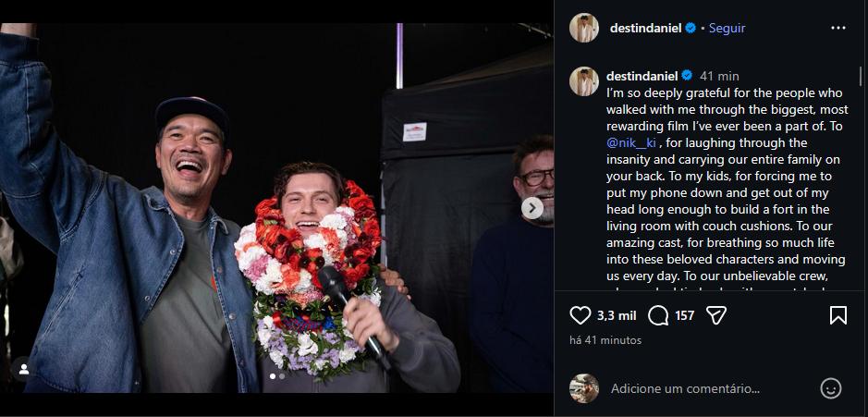Open comments via the speech bubble icon
This screenshot has height=417, width=868.
(659, 315)
